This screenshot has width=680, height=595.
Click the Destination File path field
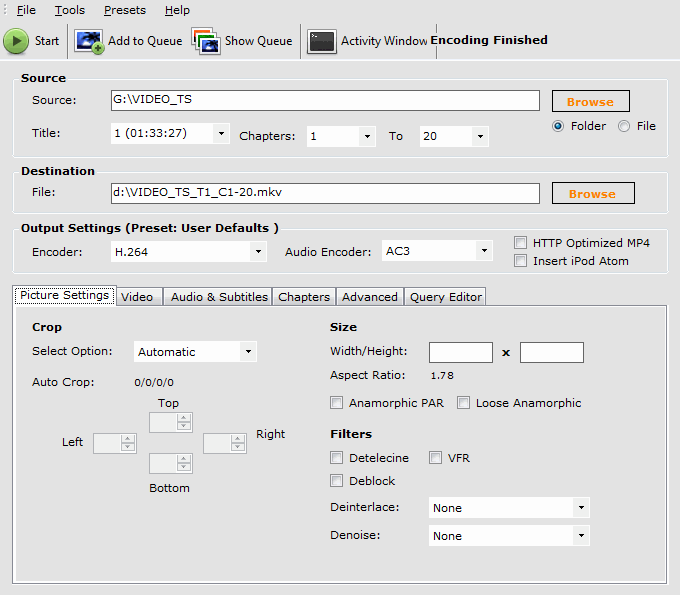point(325,193)
